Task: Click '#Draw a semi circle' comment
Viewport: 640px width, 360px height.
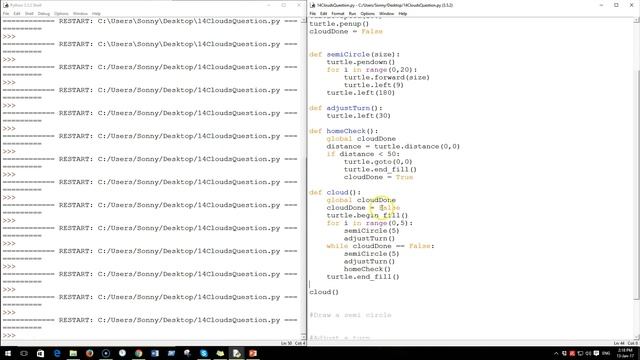Action: pyautogui.click(x=351, y=315)
